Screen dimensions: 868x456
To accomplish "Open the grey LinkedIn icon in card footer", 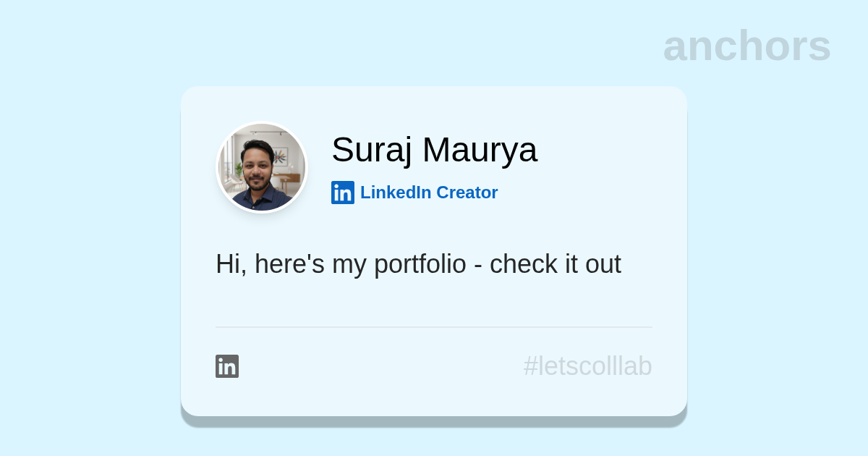I will click(227, 366).
